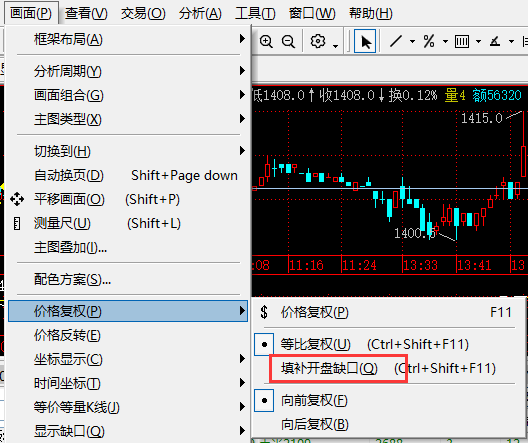
Task: Click the highlighted 价格复权(P) menu row
Action: [x=128, y=311]
